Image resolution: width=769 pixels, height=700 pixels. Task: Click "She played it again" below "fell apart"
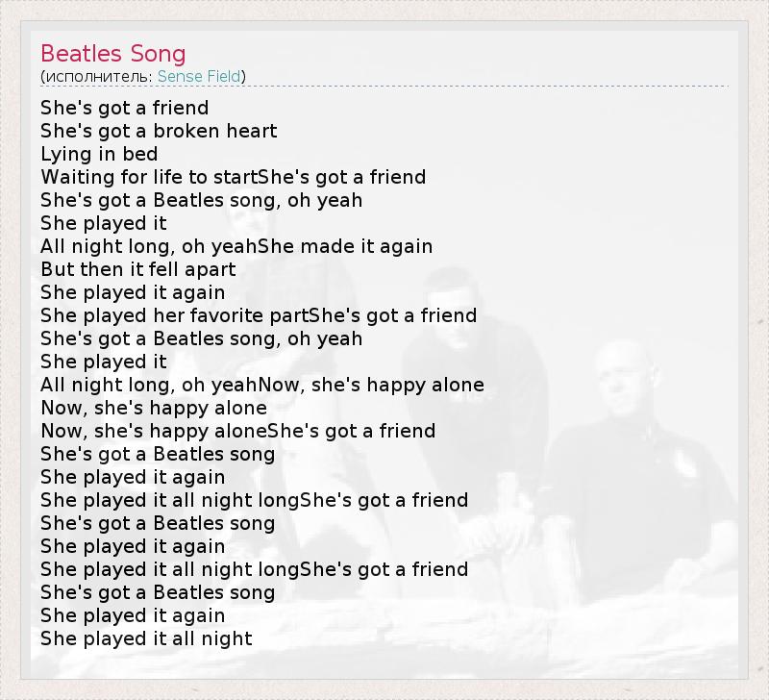point(133,292)
